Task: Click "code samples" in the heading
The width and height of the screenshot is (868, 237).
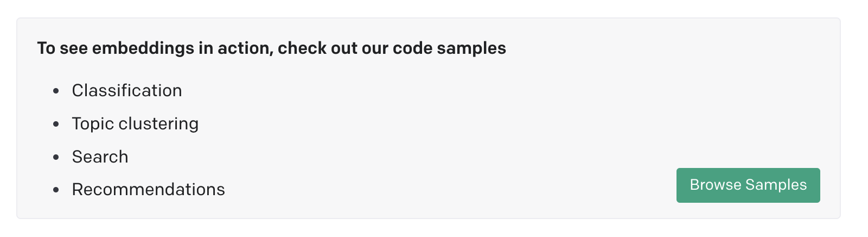Action: [449, 48]
